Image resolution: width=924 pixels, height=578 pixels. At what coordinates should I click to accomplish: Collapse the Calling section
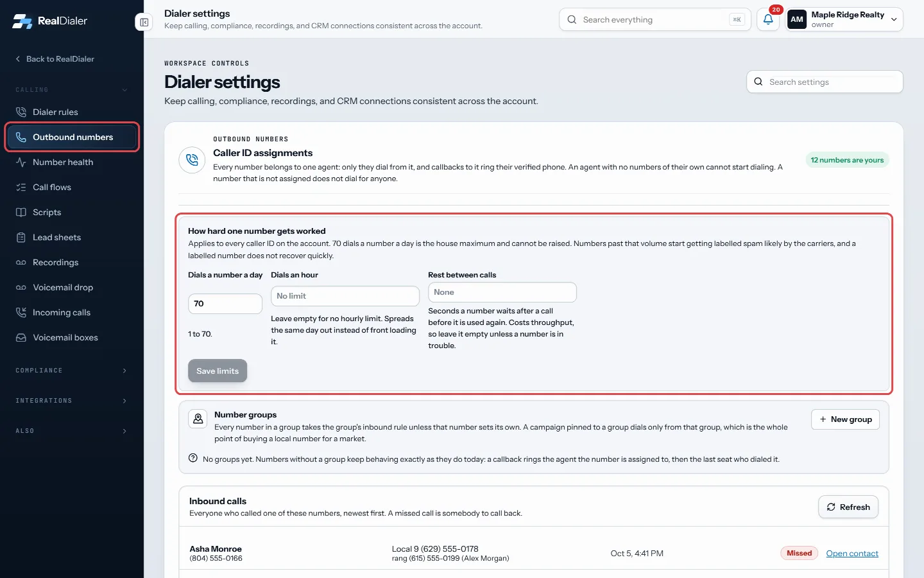click(x=71, y=90)
